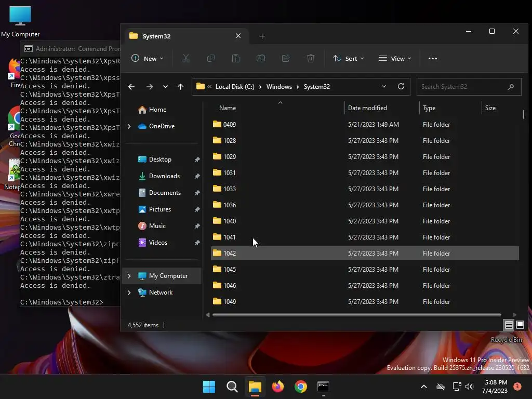
Task: Expand the OneDrive tree node
Action: coord(129,126)
